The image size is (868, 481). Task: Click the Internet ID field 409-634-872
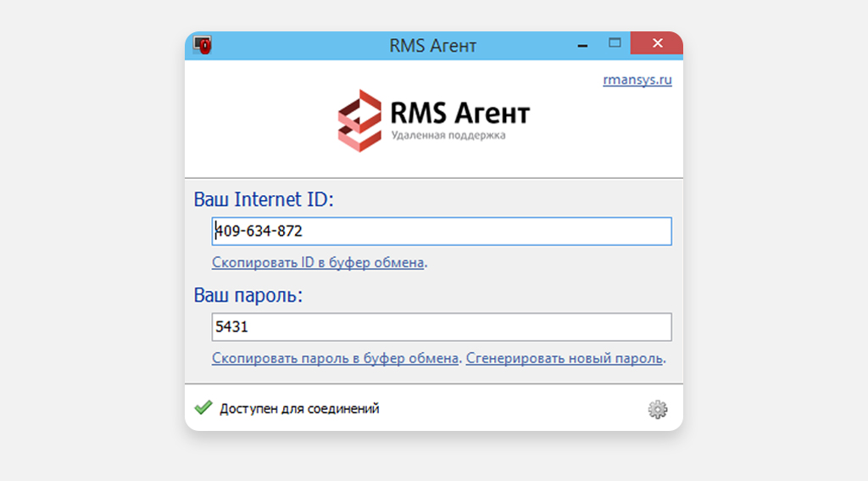442,231
